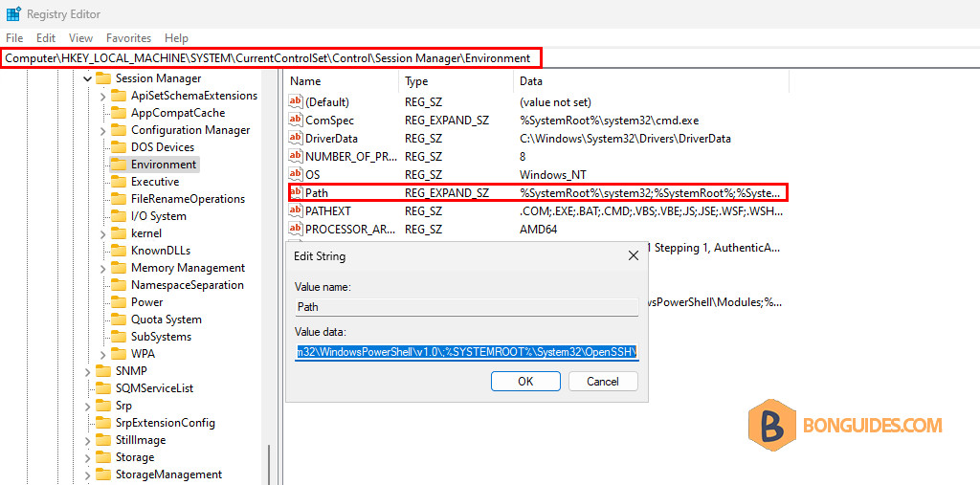Screen dimensions: 980x485
Task: Select the SubSystems folder icon
Action: [118, 337]
